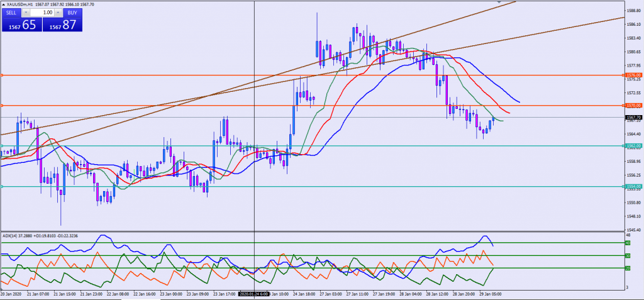The height and width of the screenshot is (300, 644).
Task: Select the 1576.00 orange horizontal line label
Action: click(633, 75)
